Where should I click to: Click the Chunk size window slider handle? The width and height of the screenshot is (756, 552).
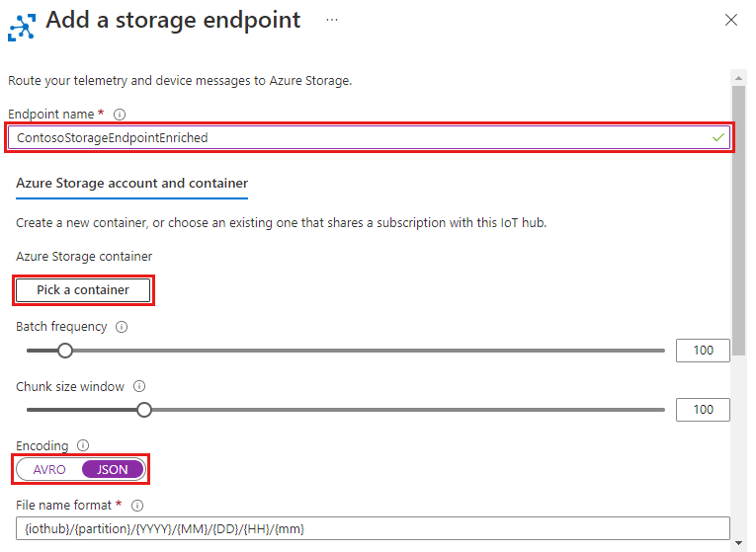click(x=144, y=410)
